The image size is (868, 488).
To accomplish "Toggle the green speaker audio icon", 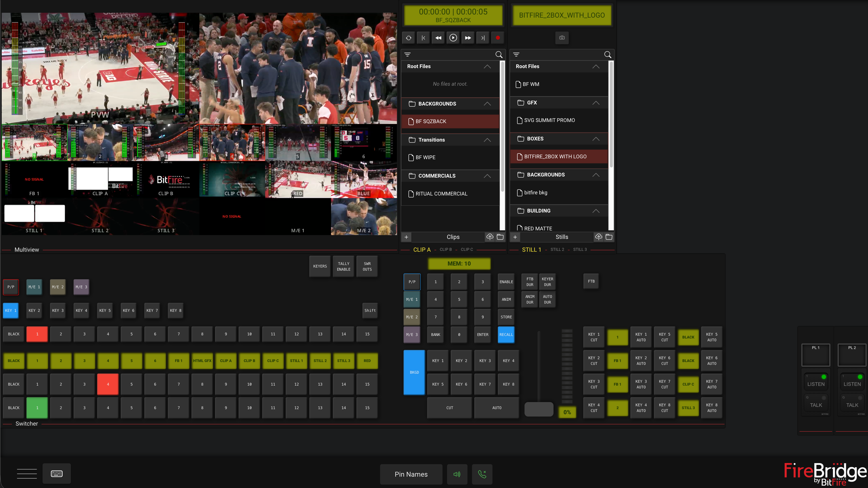I will pos(457,474).
